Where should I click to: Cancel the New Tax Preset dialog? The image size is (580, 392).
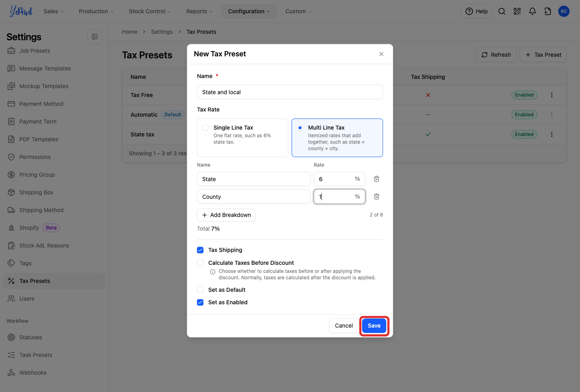(x=344, y=326)
